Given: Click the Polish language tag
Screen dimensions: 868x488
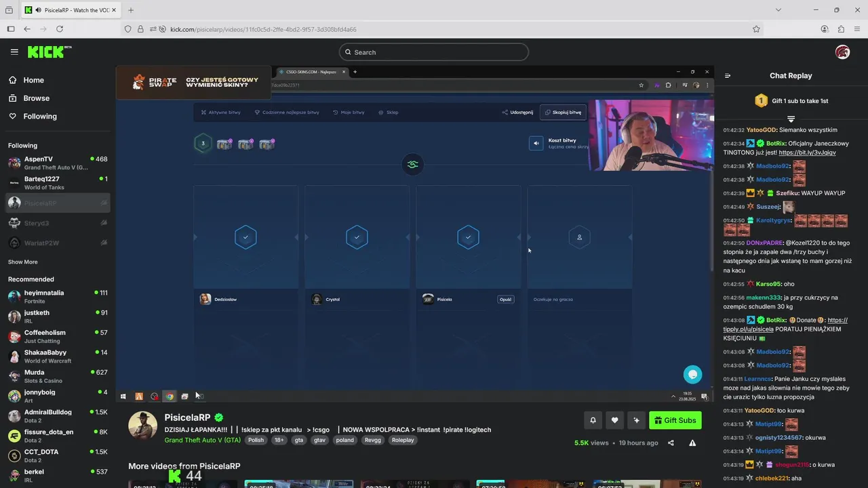Looking at the screenshot, I should 256,440.
